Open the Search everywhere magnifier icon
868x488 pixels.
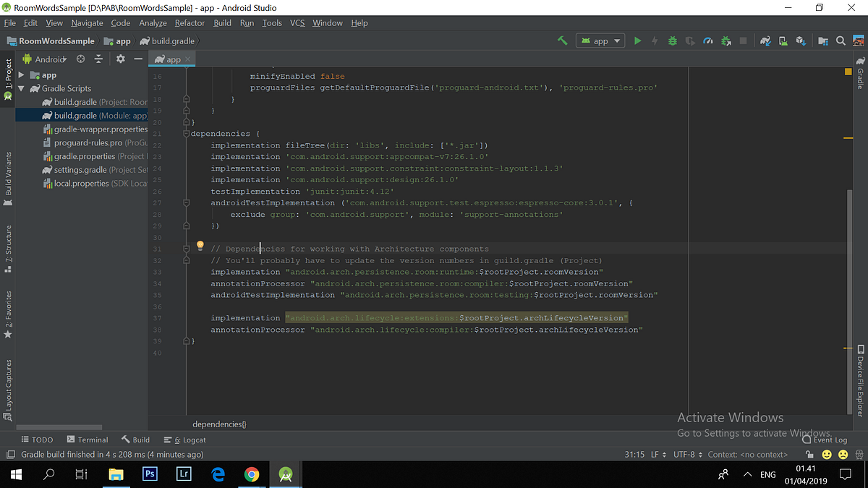click(841, 40)
